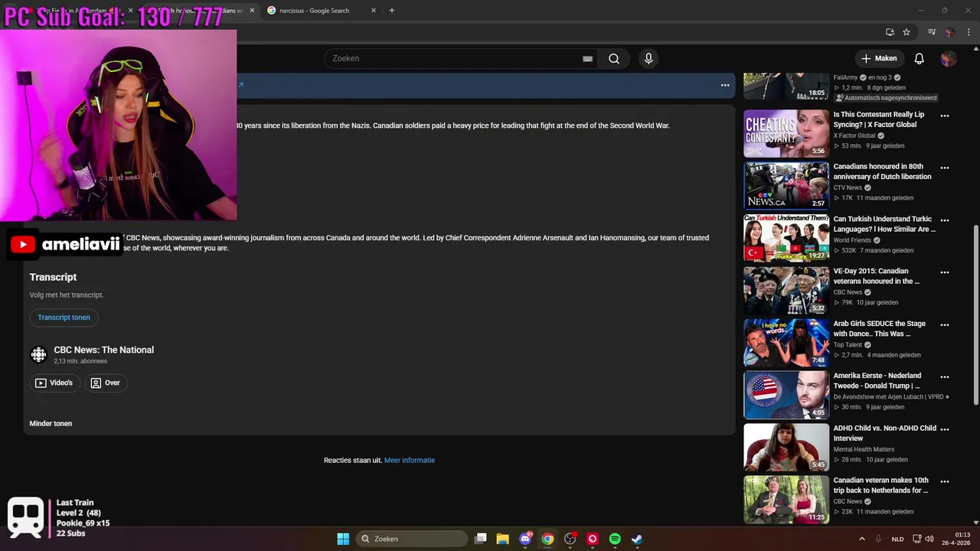The image size is (980, 551).
Task: Open Arab Girls SEDUCE the Stage video title
Action: coord(879,328)
